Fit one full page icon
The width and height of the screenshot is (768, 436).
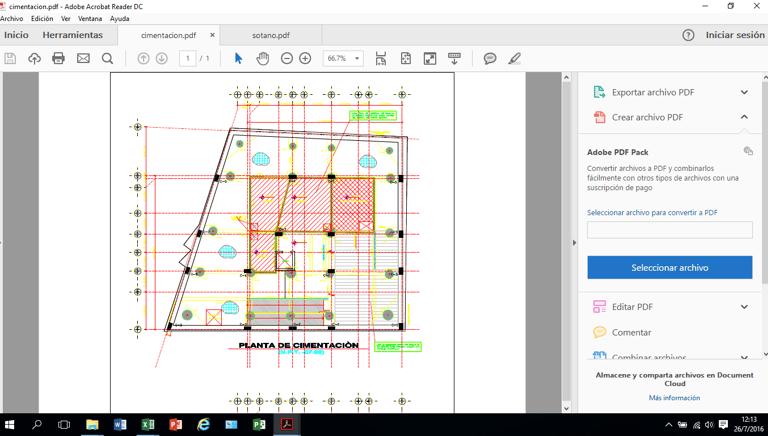click(x=406, y=58)
